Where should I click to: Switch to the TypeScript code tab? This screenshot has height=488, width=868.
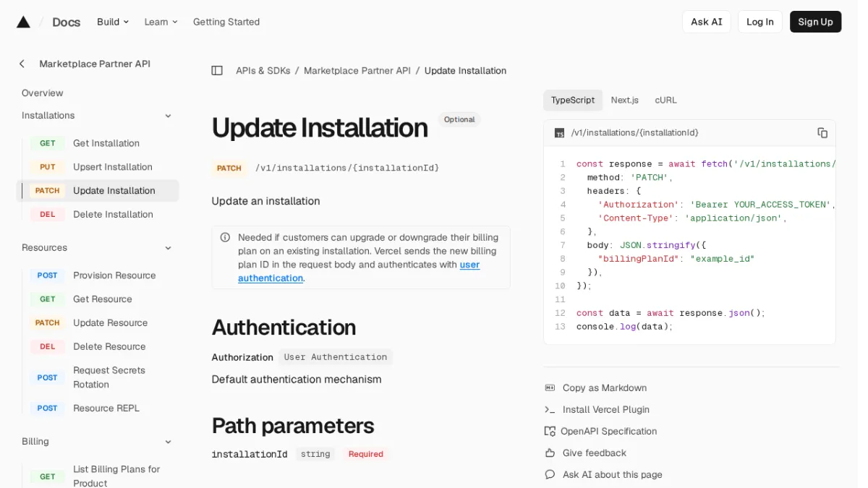(x=573, y=100)
